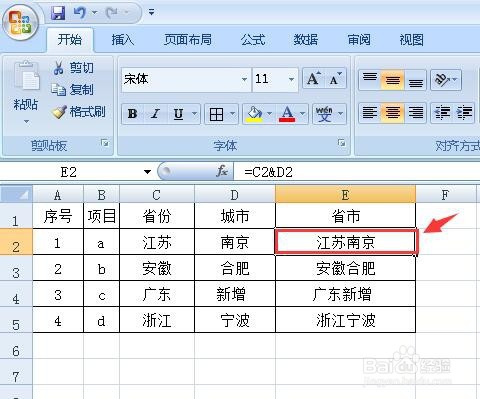Align text right
Viewport: 480px width, 399px height.
(416, 113)
